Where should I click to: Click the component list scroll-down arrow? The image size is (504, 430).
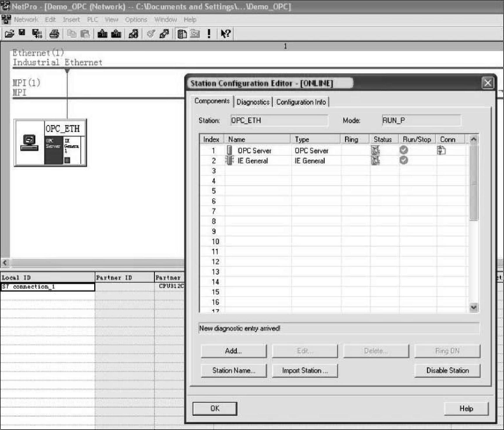click(474, 307)
